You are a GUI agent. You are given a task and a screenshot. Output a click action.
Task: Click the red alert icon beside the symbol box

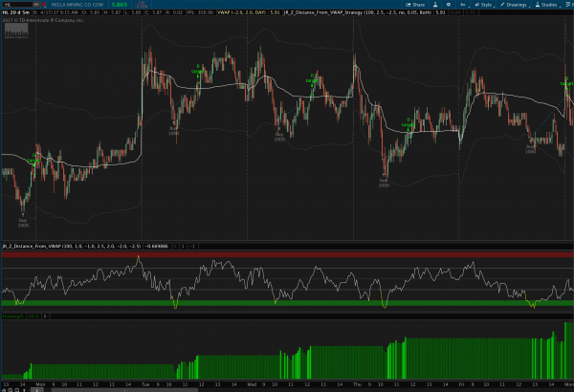point(44,5)
